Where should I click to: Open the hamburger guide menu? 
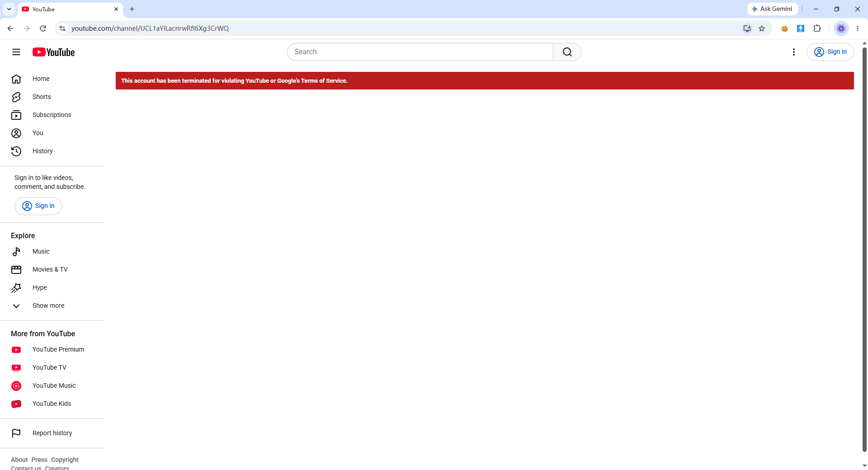click(x=16, y=52)
